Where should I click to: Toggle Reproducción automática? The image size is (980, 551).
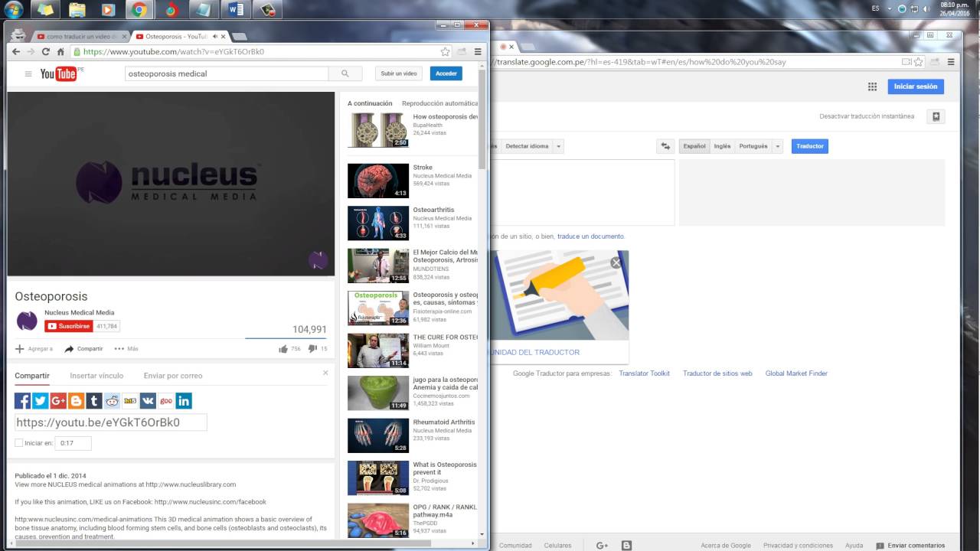coord(439,103)
